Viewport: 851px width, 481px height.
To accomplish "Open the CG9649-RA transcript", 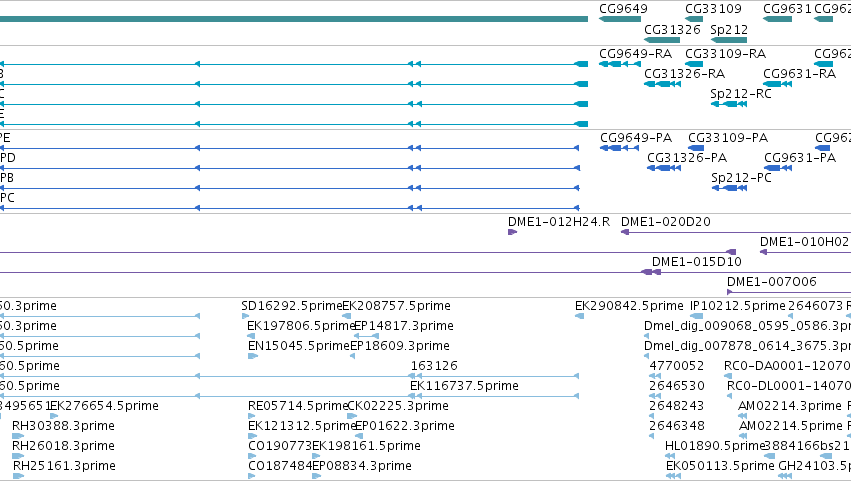I will point(620,64).
